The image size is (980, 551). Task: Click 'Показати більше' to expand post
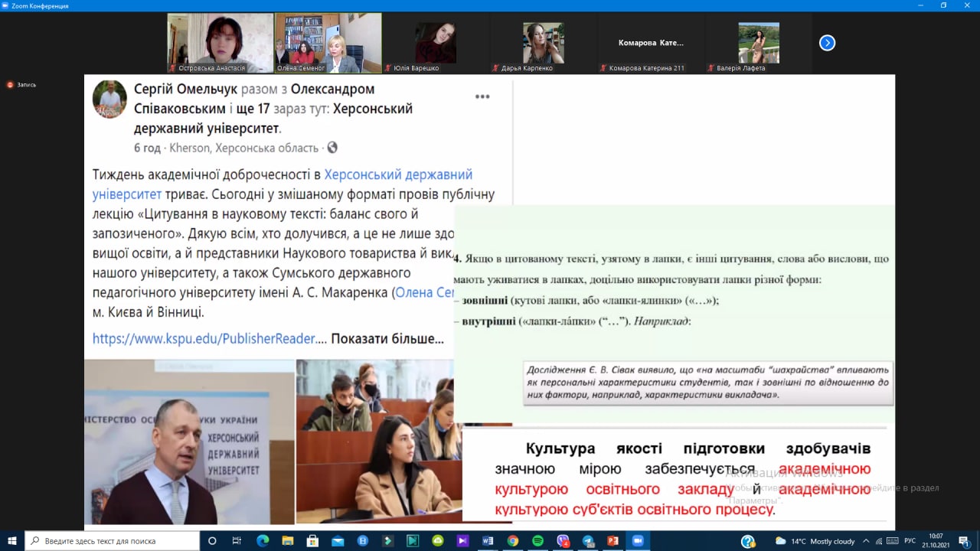pyautogui.click(x=387, y=338)
